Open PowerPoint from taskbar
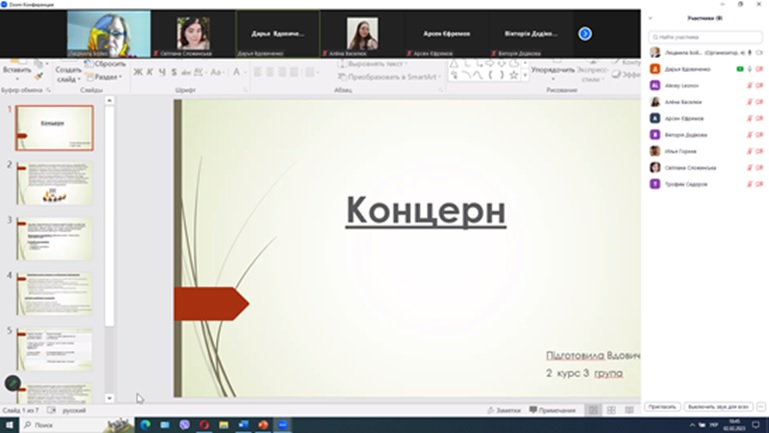Screen dimensions: 769x433 click(263, 425)
